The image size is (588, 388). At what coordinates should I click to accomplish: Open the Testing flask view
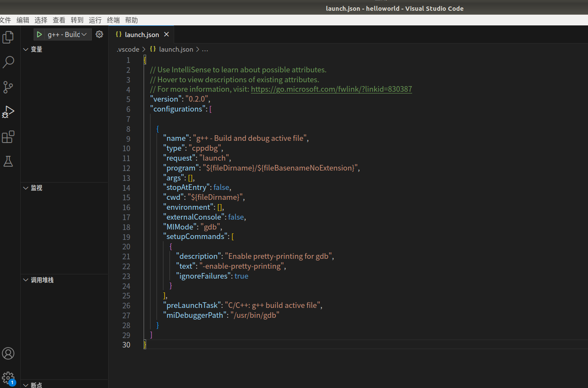tap(8, 161)
